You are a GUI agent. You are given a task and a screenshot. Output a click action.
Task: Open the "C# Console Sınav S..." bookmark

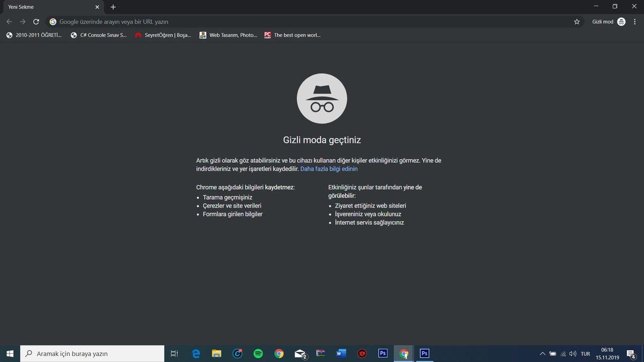(99, 35)
